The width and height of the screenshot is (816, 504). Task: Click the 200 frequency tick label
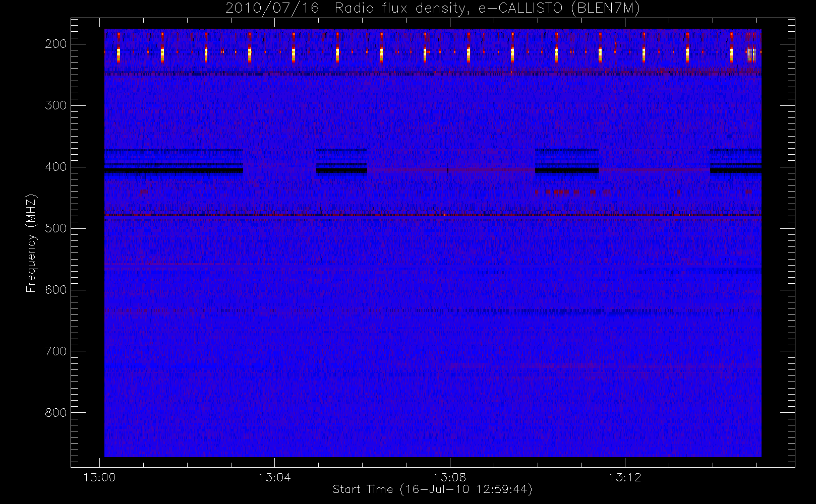point(56,44)
